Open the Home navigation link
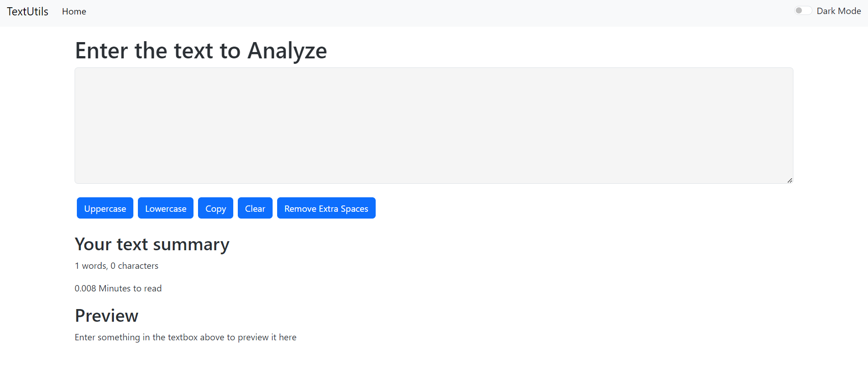This screenshot has height=386, width=868. [74, 11]
